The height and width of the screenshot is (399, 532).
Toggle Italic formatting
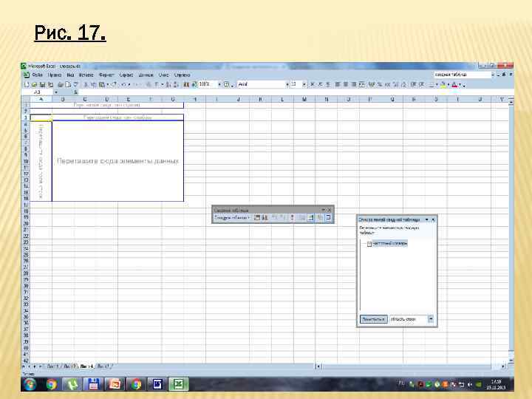(320, 84)
